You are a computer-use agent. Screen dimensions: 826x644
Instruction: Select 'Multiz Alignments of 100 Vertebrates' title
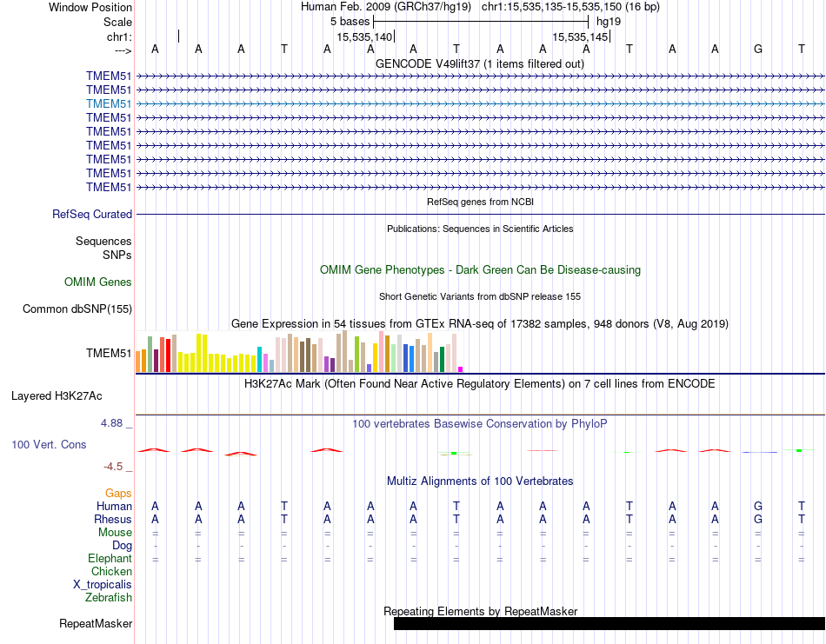(480, 481)
